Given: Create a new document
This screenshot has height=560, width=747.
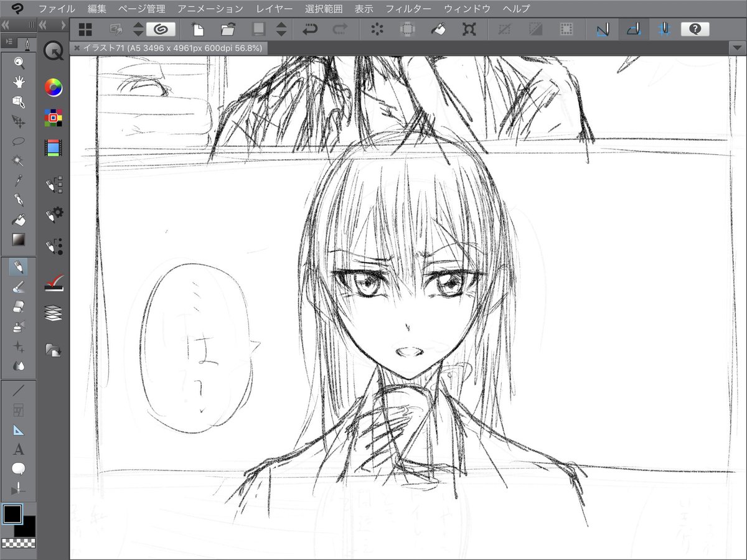Looking at the screenshot, I should [197, 29].
